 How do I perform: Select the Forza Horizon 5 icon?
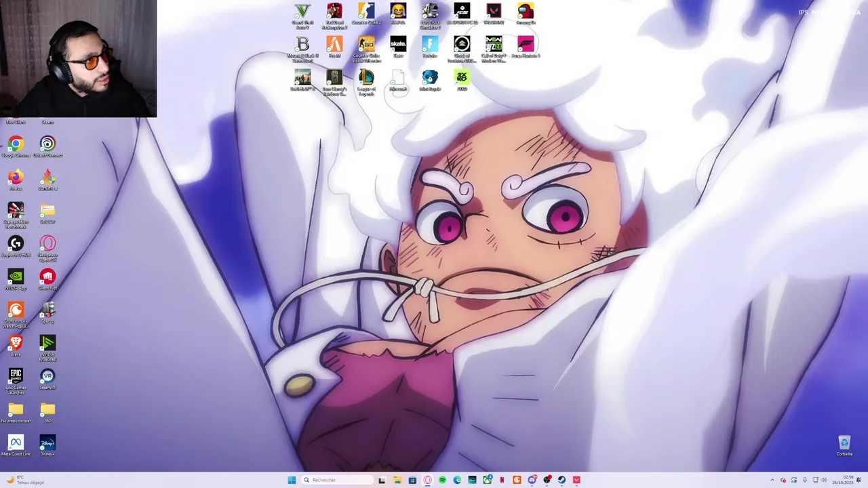[526, 47]
